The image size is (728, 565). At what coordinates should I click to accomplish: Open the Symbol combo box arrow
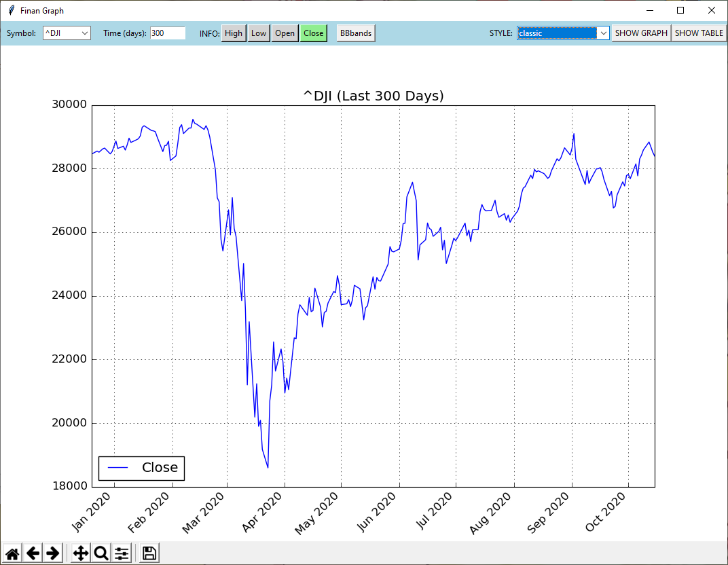pyautogui.click(x=85, y=33)
